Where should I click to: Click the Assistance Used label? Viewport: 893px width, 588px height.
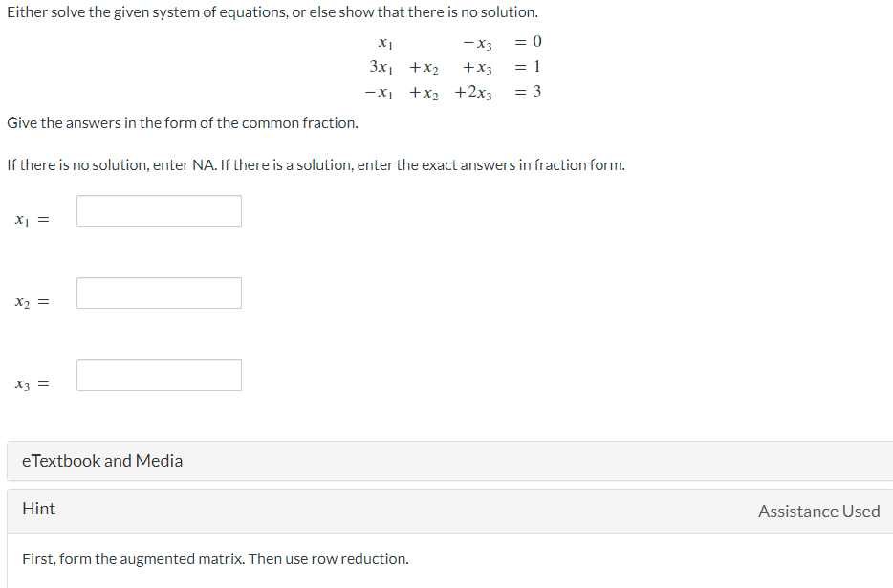pyautogui.click(x=819, y=511)
